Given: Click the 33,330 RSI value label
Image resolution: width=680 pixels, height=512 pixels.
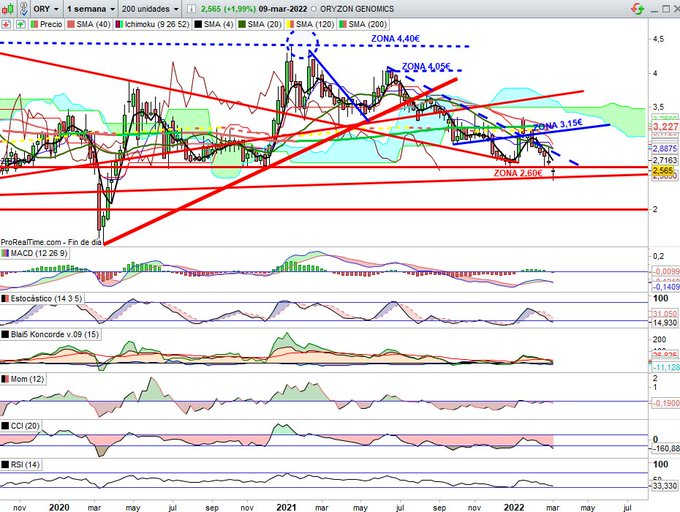Looking at the screenshot, I should 665,486.
